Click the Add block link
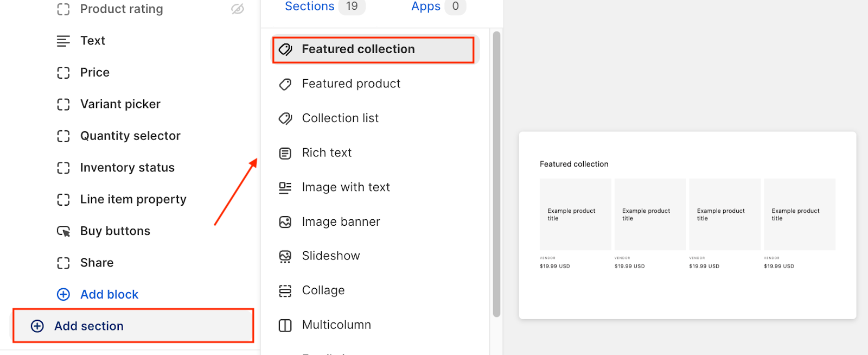Image resolution: width=868 pixels, height=355 pixels. pos(109,294)
